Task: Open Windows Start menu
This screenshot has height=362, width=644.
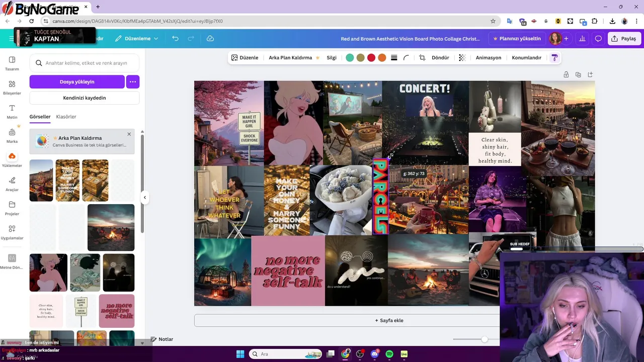Action: 240,354
